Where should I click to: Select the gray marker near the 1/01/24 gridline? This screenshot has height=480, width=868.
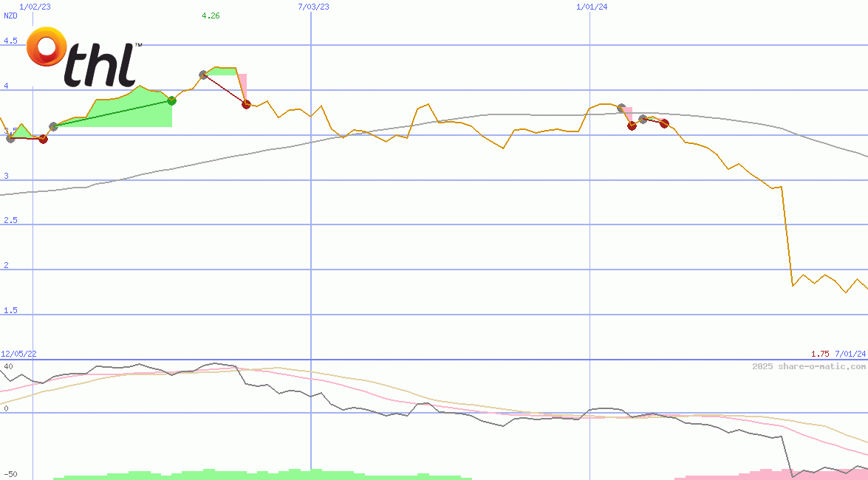[621, 108]
